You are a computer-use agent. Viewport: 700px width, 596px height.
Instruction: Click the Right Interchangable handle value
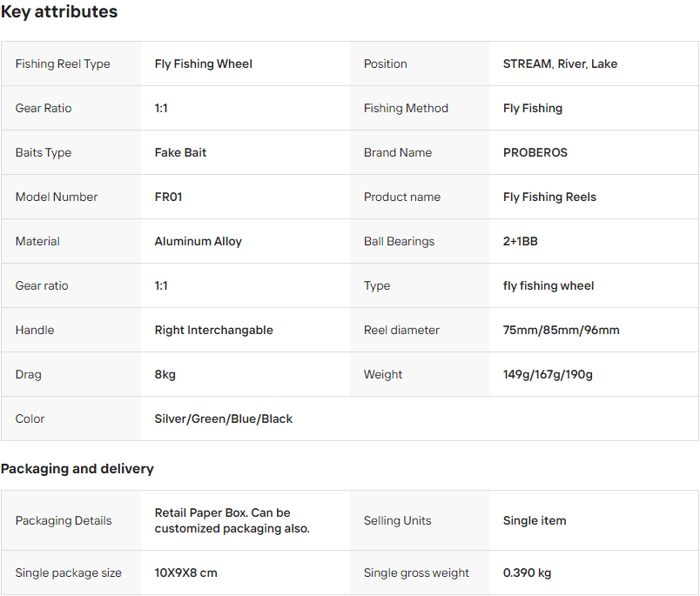pyautogui.click(x=213, y=330)
